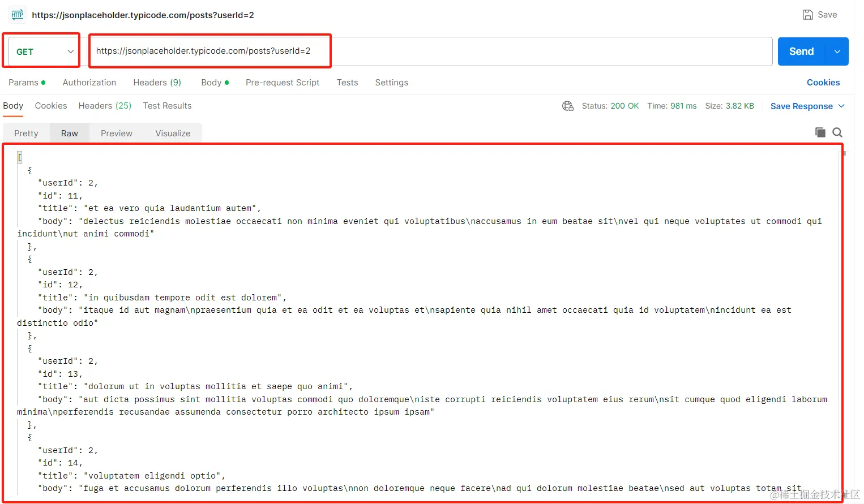This screenshot has height=504, width=864.
Task: Open the Visualize response view
Action: click(x=173, y=133)
